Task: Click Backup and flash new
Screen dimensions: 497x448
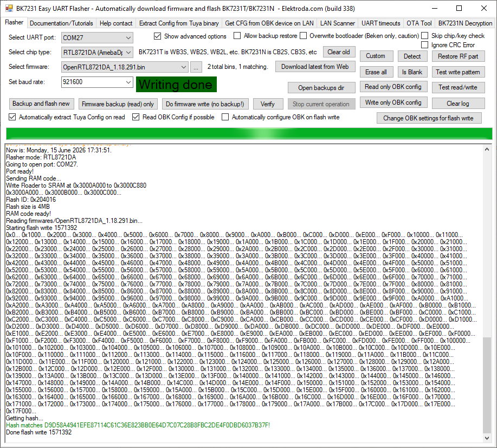Action: point(41,104)
